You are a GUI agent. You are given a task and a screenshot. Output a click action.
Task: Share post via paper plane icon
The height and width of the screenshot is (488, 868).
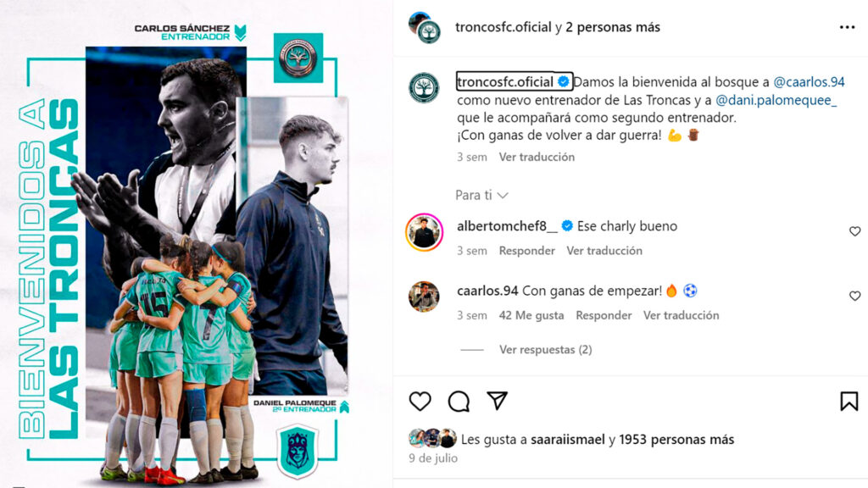497,401
